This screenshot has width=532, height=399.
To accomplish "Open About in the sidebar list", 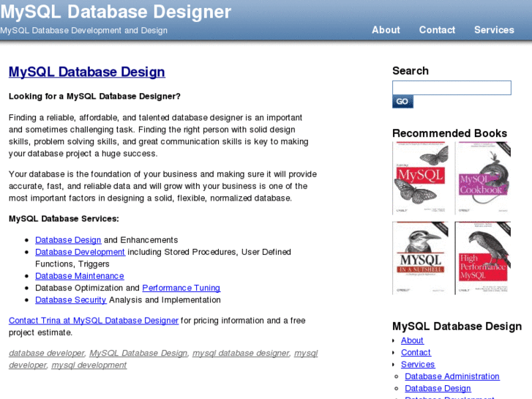I will [412, 340].
